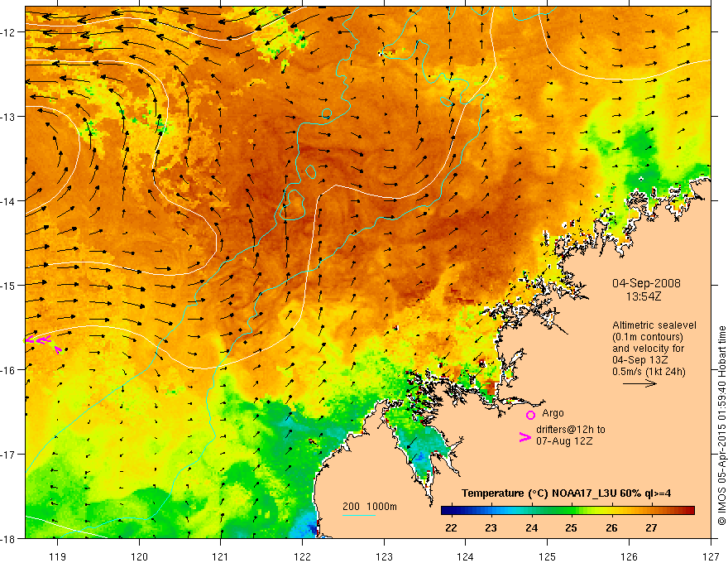Click the 'and velocity for' caption line
The image size is (728, 563).
tap(648, 349)
